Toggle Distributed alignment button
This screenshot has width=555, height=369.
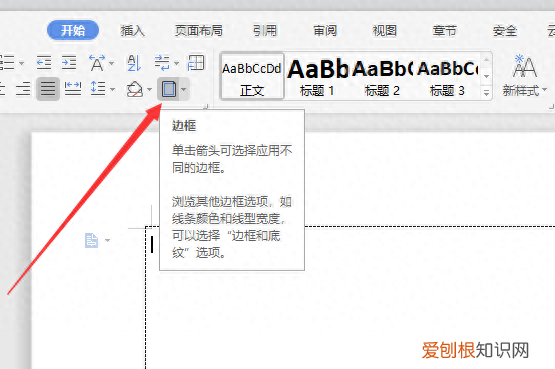(73, 89)
